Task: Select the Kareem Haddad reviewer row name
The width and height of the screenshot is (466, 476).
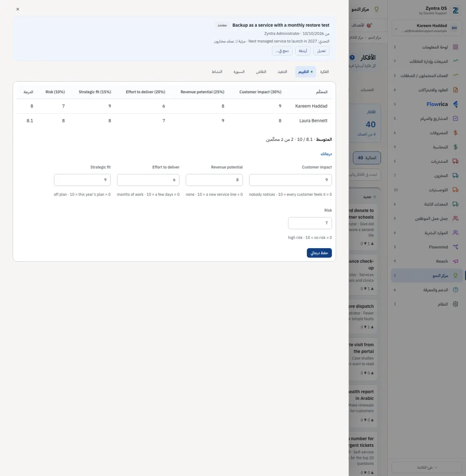Action: tap(311, 106)
